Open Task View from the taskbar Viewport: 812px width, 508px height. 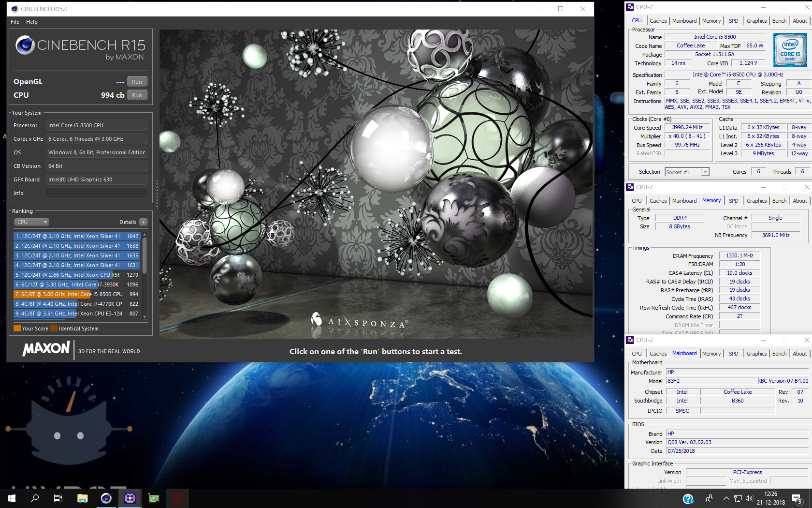58,498
